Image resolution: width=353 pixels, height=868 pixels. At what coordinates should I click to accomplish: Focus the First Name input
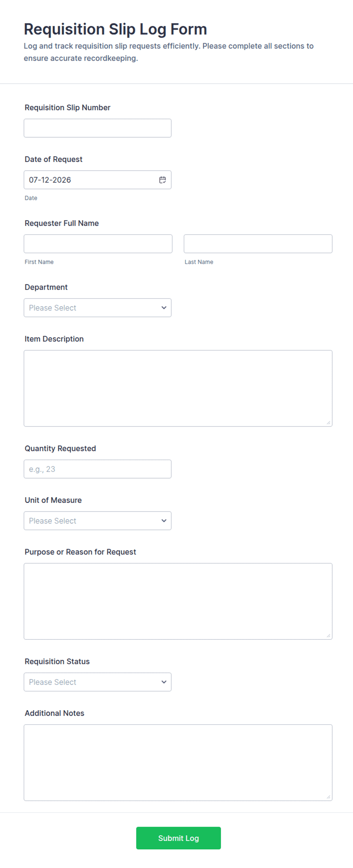pos(98,244)
